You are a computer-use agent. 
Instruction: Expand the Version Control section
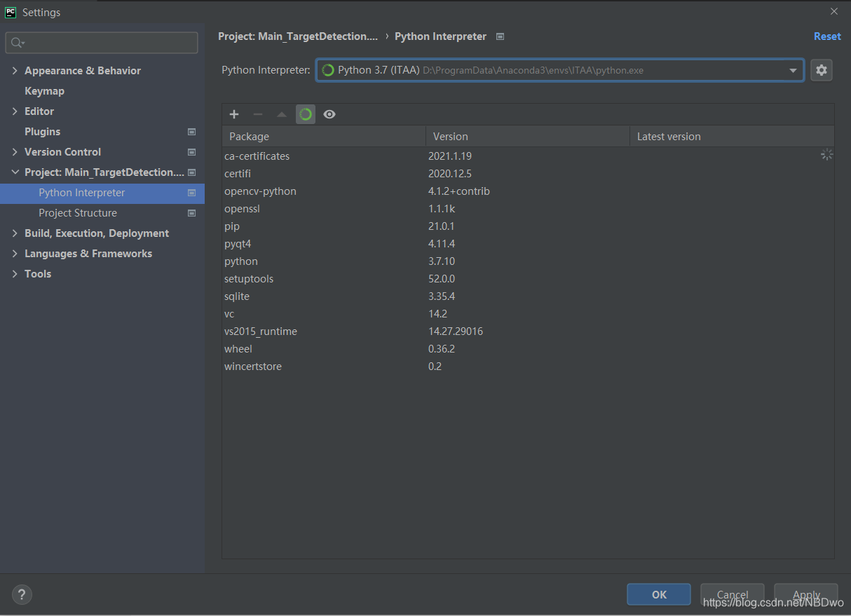click(15, 152)
